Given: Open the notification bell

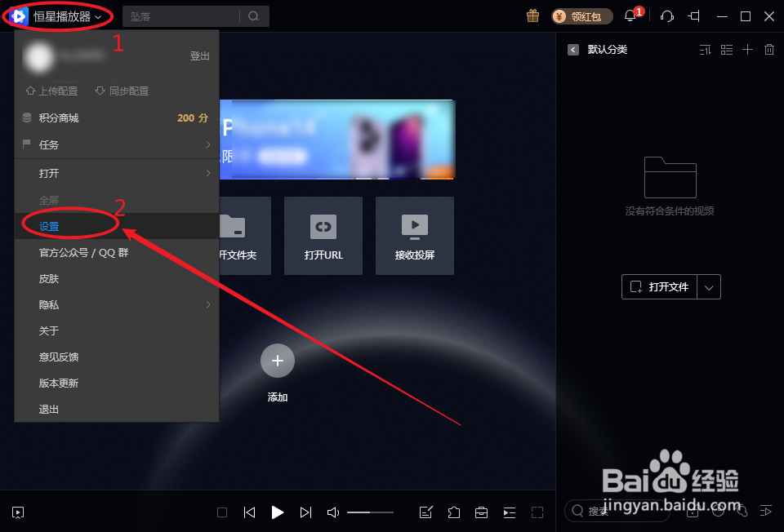Looking at the screenshot, I should [x=630, y=16].
